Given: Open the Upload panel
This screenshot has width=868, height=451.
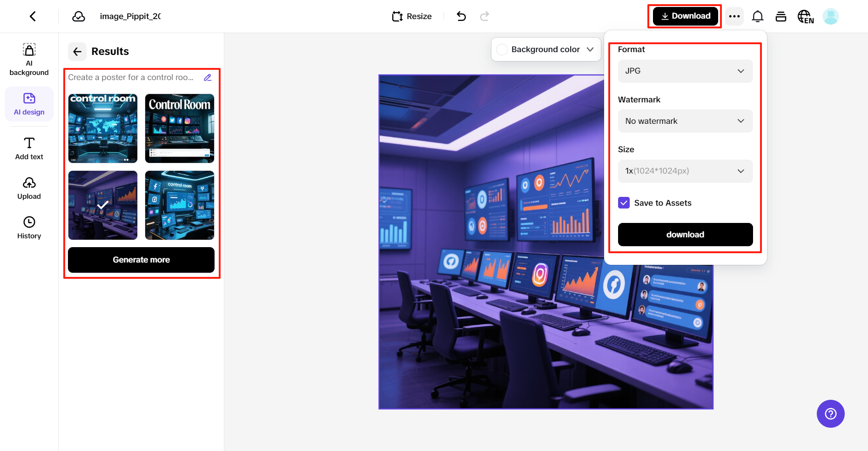Looking at the screenshot, I should coord(29,188).
